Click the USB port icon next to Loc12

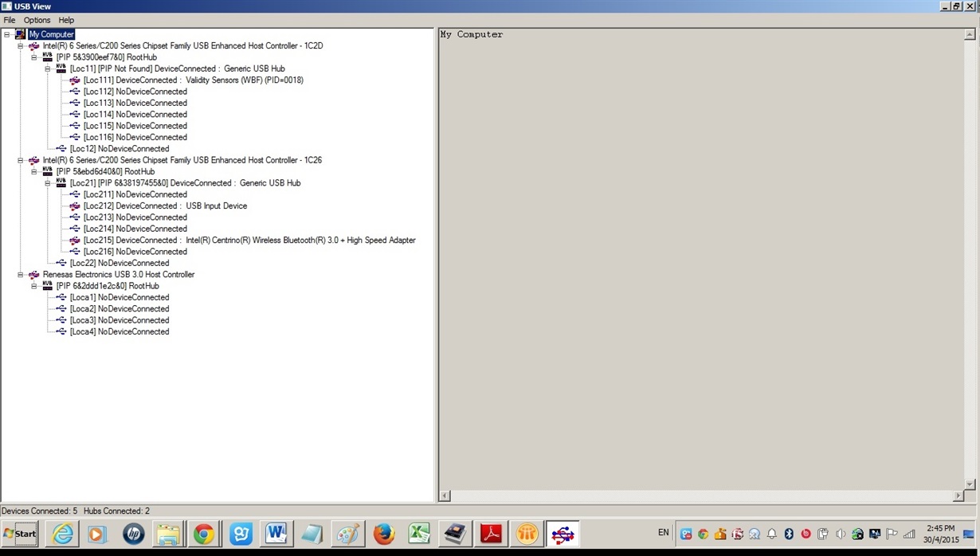(61, 149)
